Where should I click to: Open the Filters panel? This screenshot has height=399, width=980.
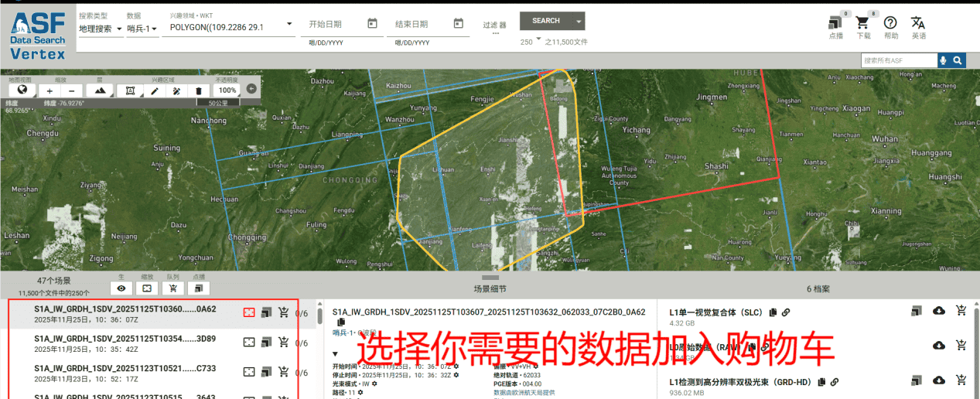(493, 26)
